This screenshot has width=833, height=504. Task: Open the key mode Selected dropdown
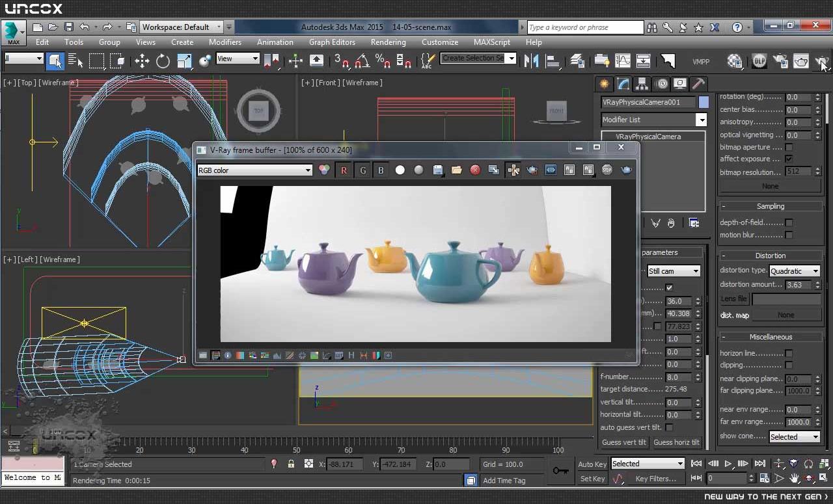[x=648, y=464]
